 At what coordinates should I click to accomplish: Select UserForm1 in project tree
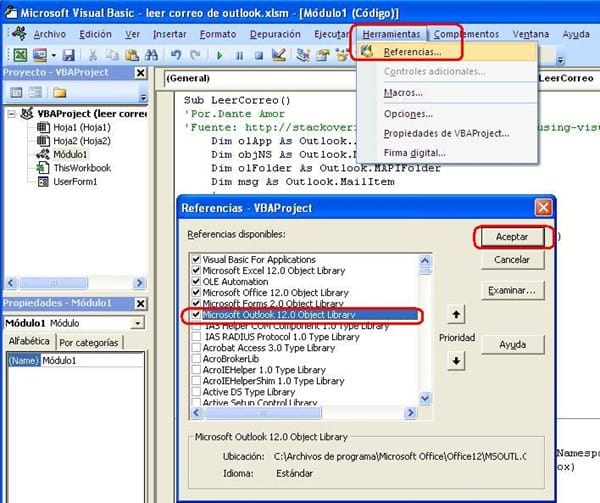coord(75,182)
